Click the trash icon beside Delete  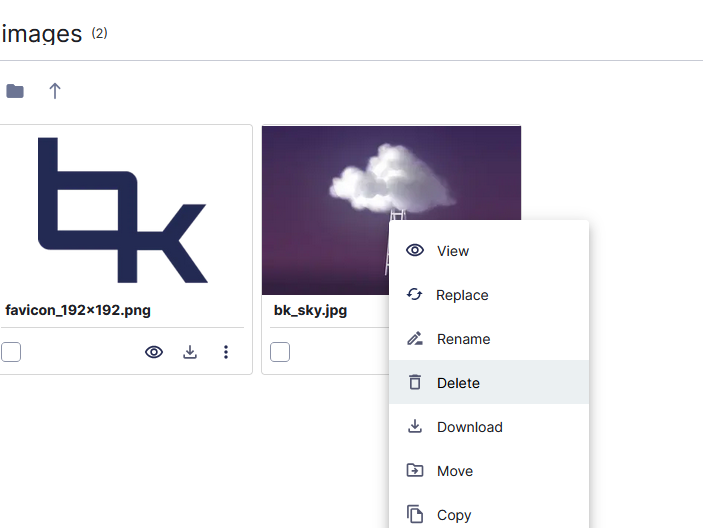(415, 383)
